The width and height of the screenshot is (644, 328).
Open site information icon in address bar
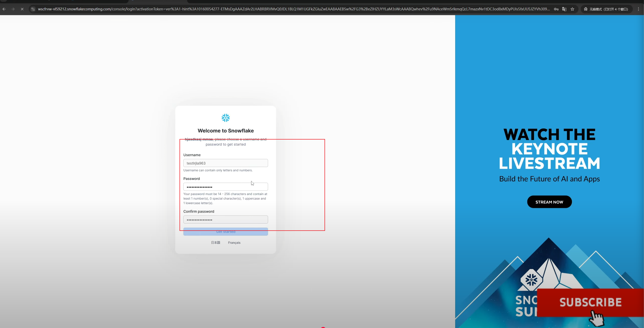click(33, 9)
